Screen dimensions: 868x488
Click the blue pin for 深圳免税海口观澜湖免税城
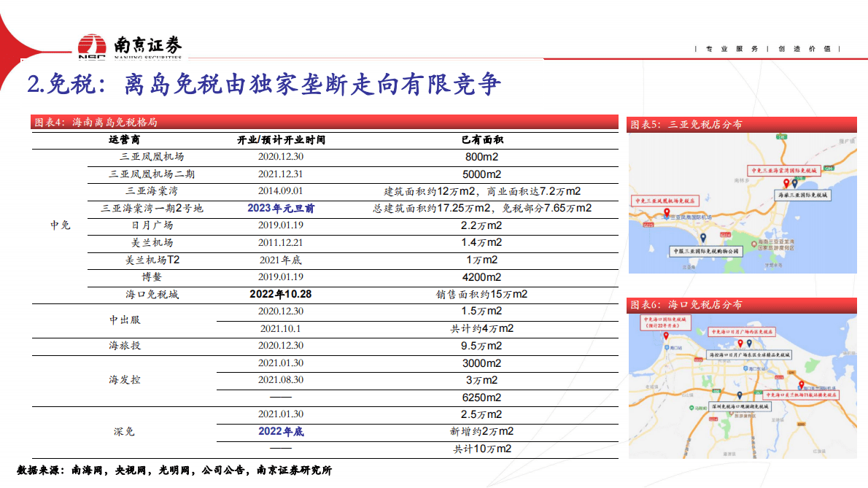coord(740,395)
